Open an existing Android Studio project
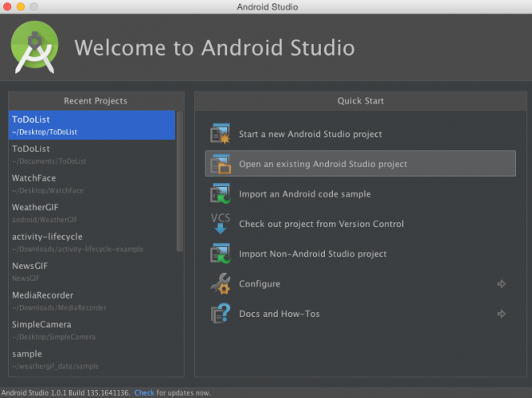 pyautogui.click(x=360, y=164)
